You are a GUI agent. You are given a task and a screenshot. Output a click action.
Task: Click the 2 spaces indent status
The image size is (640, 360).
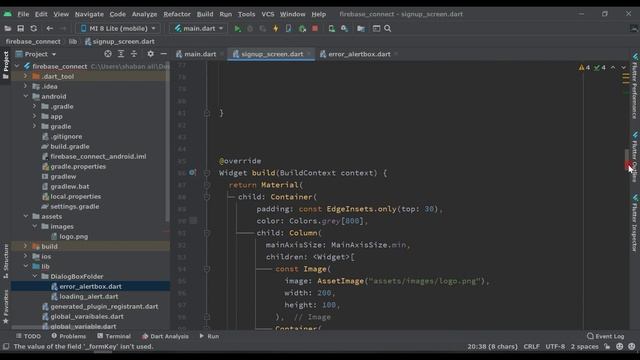584,347
